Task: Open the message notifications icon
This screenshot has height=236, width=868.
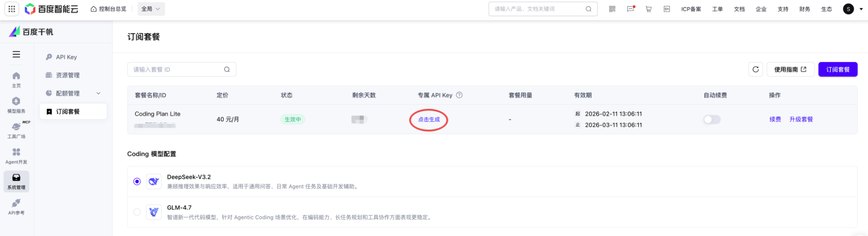Action: (x=630, y=9)
